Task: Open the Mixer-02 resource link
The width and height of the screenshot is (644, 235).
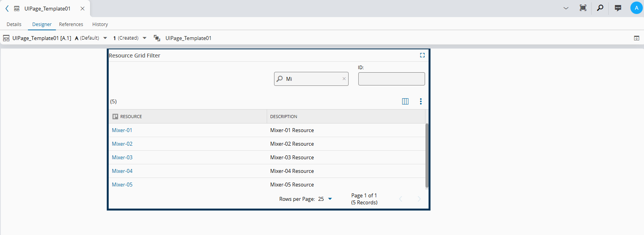Action: click(x=122, y=144)
